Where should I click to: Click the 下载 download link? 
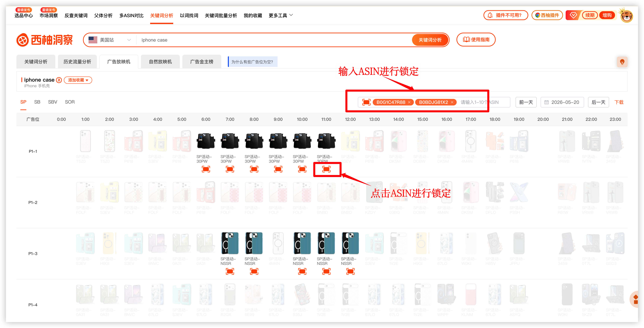click(619, 102)
